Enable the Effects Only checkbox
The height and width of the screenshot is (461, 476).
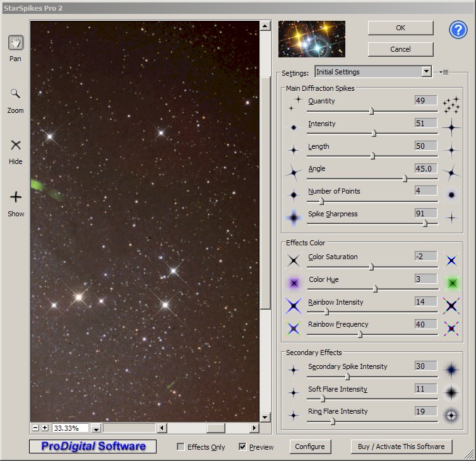click(x=181, y=446)
